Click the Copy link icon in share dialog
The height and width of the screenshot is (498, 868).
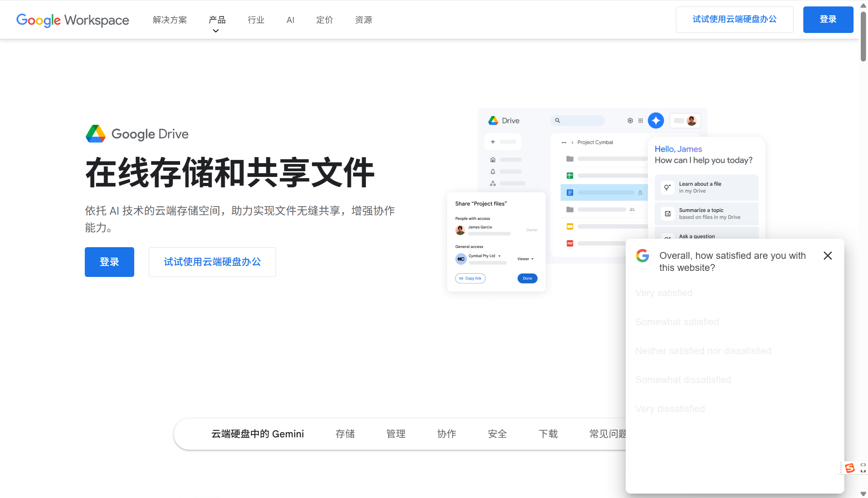click(x=461, y=278)
